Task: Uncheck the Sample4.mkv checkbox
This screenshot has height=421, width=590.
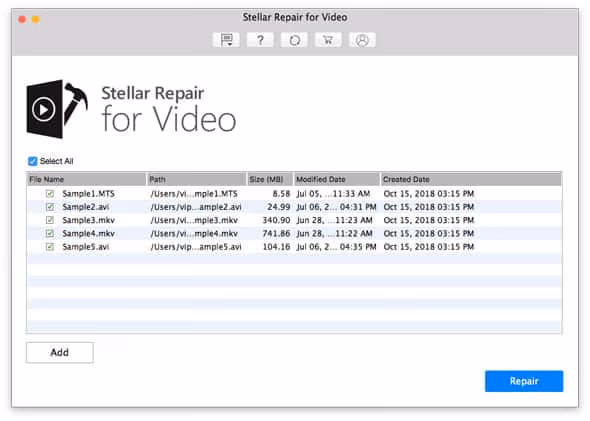Action: pyautogui.click(x=50, y=234)
